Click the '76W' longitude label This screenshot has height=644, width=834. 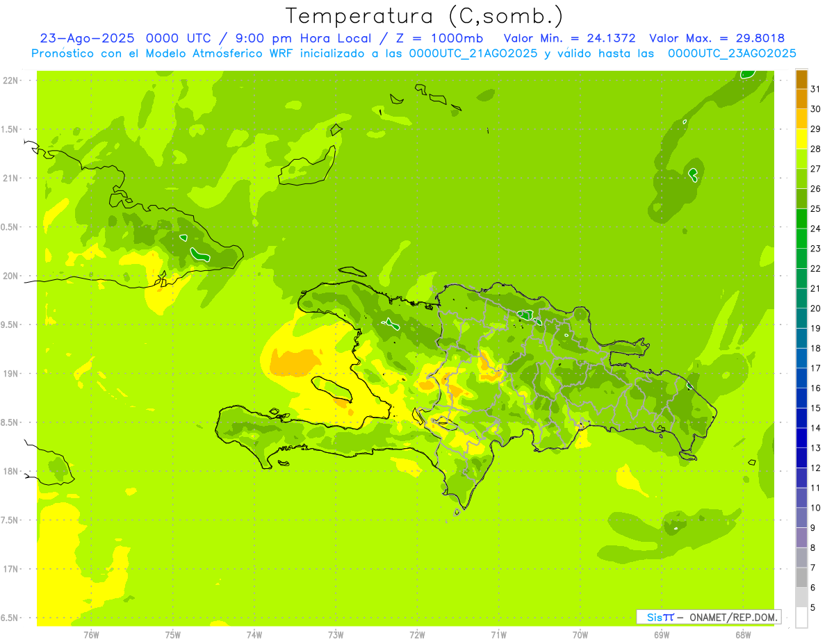[91, 635]
